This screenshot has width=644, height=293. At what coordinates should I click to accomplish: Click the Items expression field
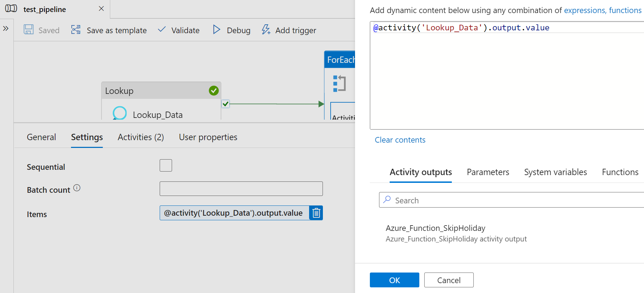pos(234,213)
